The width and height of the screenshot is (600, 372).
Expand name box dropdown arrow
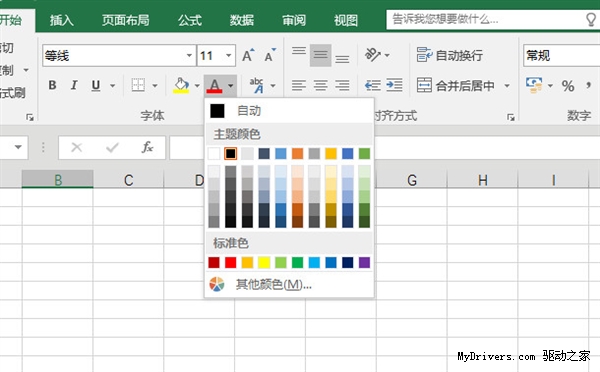coord(18,147)
